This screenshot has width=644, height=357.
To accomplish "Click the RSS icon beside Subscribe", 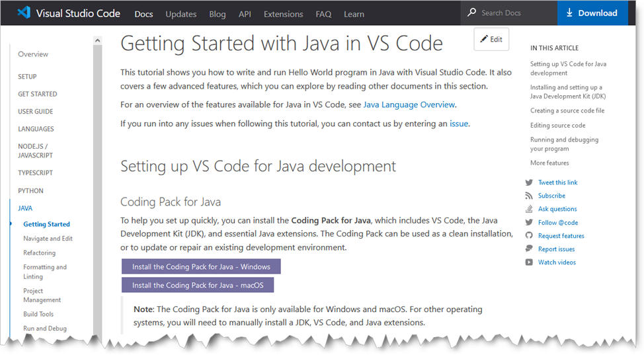I will [x=529, y=196].
